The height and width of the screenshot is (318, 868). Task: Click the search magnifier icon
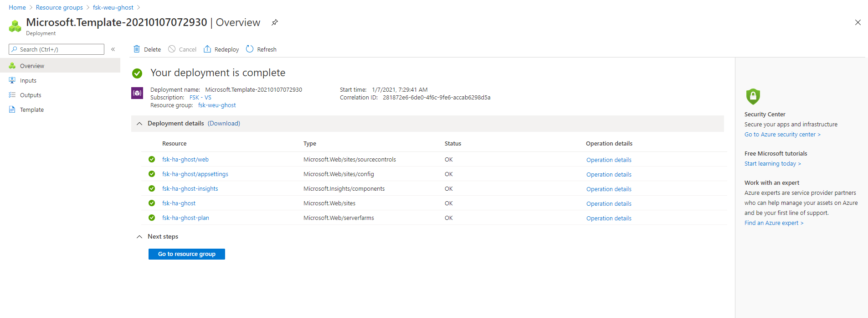[x=15, y=49]
